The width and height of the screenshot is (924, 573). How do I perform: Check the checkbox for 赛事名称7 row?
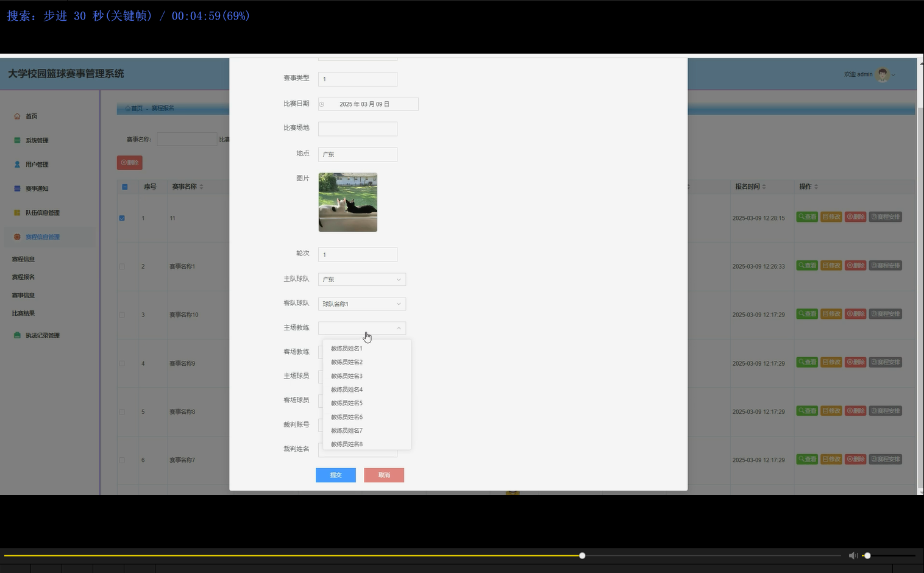point(122,460)
